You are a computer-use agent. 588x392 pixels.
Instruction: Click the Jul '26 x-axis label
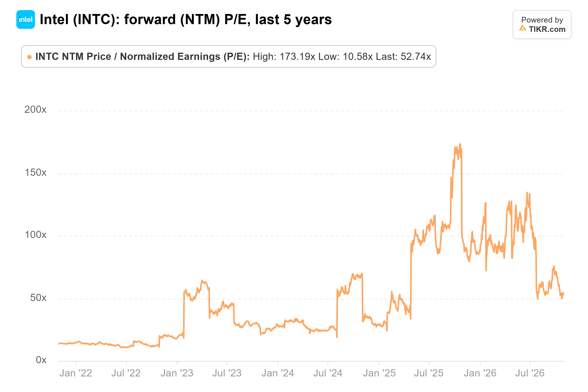530,373
